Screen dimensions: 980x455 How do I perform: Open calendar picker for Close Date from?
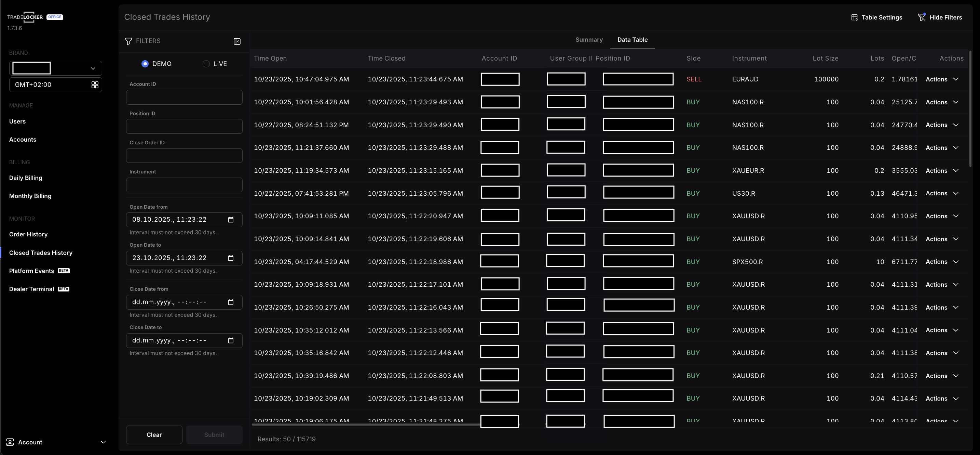pos(231,302)
